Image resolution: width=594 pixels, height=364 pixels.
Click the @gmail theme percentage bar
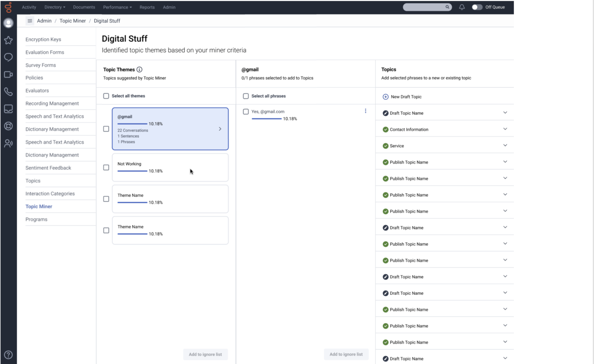coord(132,124)
